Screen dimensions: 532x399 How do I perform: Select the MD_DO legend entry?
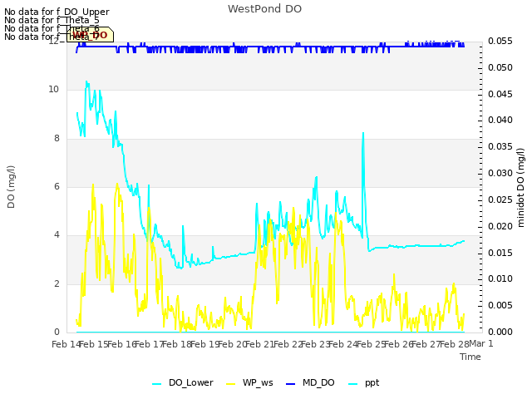coord(310,383)
